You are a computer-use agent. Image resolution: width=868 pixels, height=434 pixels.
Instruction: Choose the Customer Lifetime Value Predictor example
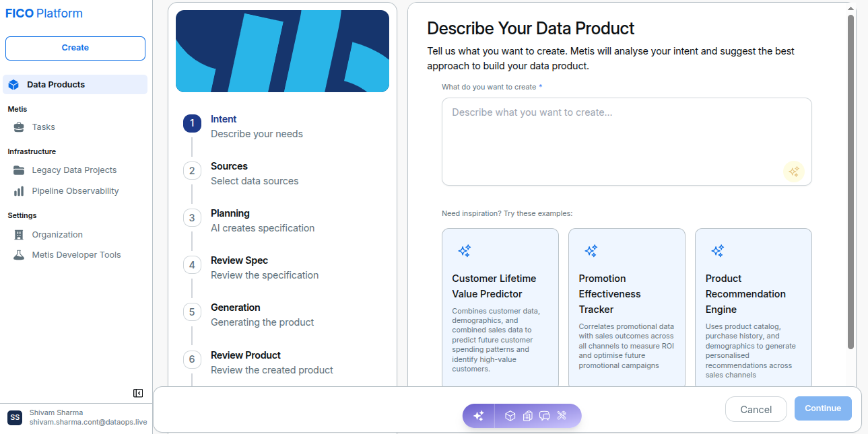coord(500,308)
